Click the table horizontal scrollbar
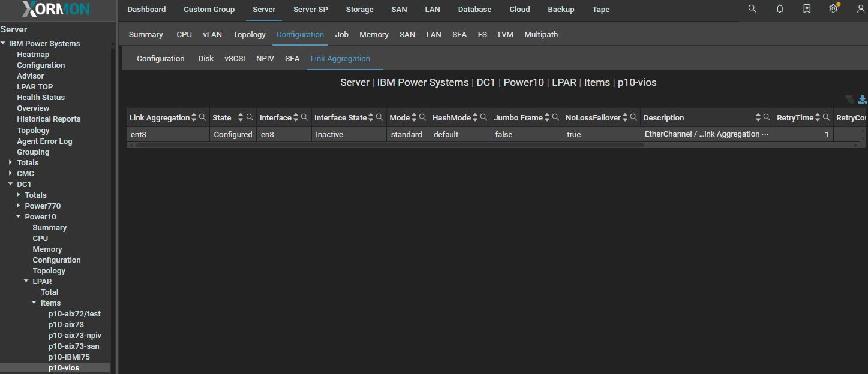 coord(384,145)
